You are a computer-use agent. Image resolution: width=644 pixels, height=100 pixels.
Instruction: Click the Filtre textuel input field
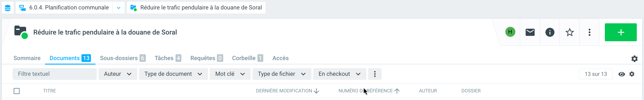coord(54,74)
